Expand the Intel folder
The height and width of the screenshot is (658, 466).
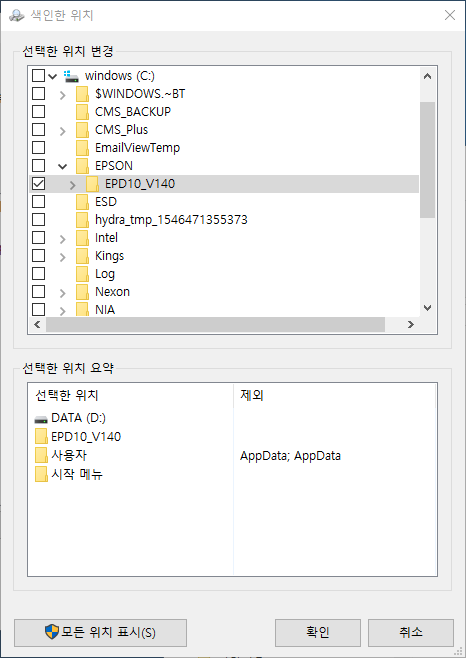[x=63, y=239]
